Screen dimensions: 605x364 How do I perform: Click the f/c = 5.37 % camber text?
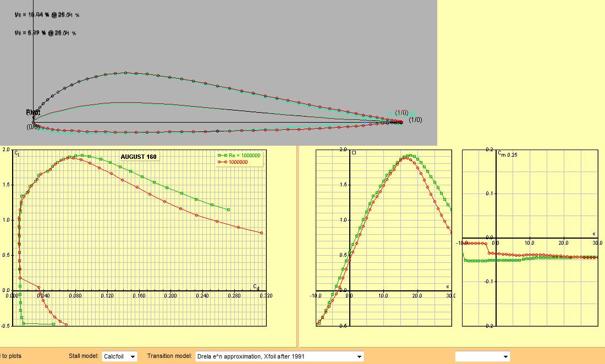[x=46, y=33]
